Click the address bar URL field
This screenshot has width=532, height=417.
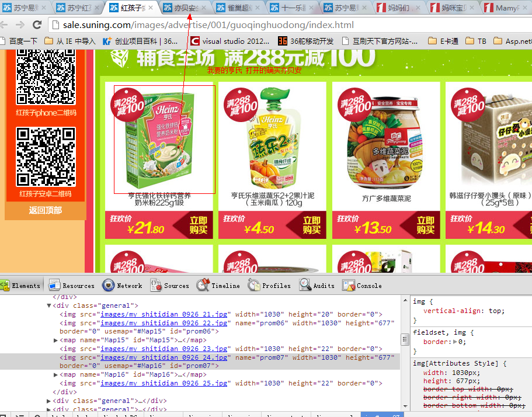[x=290, y=25]
